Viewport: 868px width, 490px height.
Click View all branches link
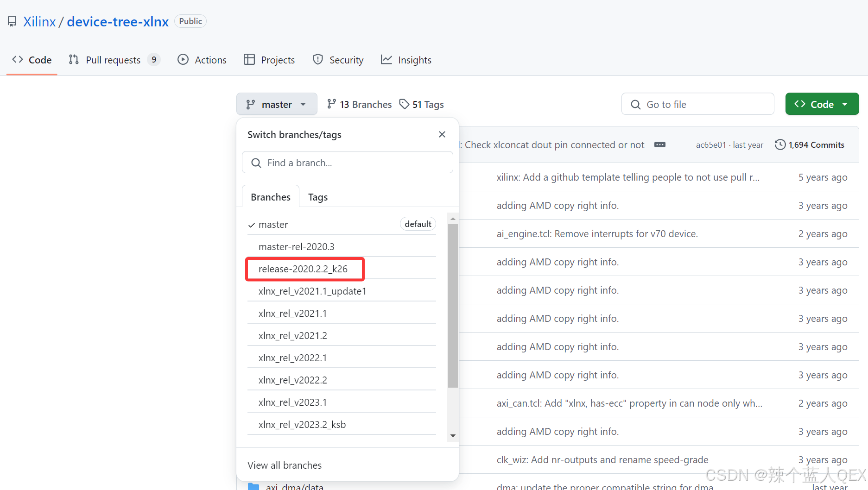285,465
